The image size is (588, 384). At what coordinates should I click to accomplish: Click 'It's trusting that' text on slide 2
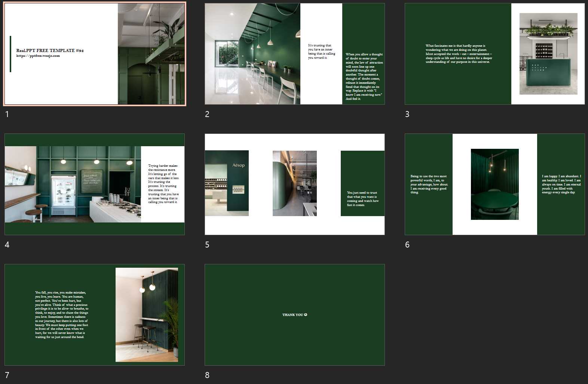[x=322, y=52]
